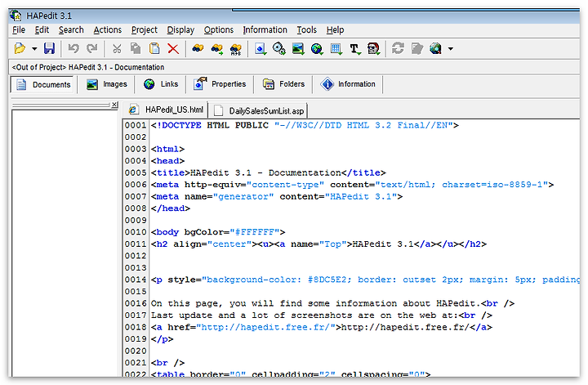Open the Edit menu

pos(42,30)
